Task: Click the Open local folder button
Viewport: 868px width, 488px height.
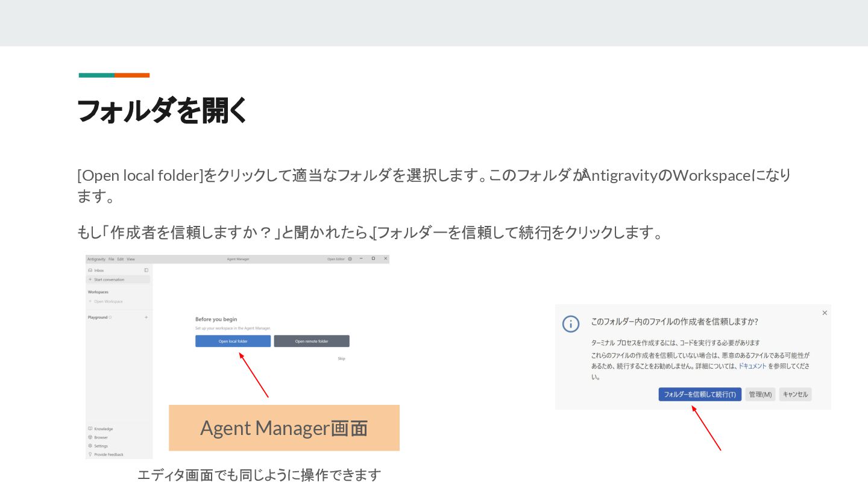Action: 233,341
